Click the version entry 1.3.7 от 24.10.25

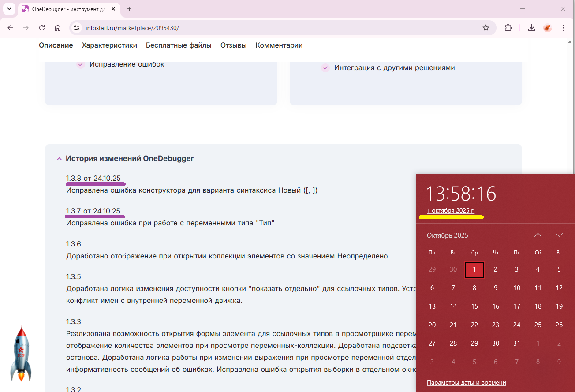click(93, 211)
